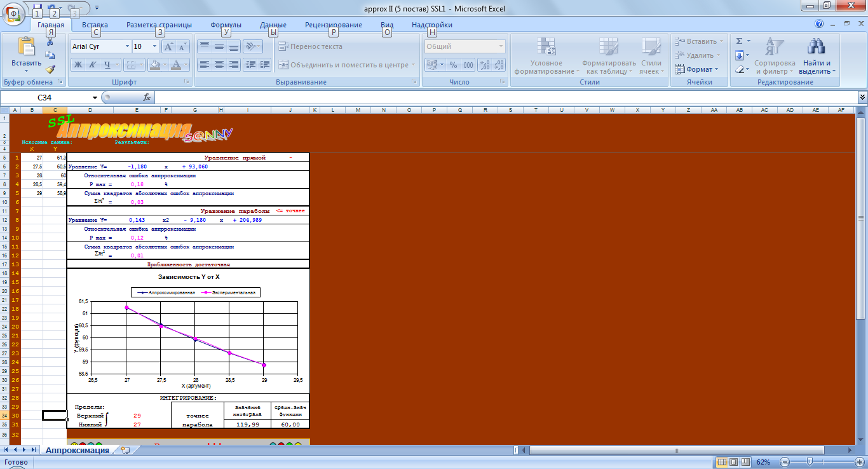
Task: Insert a new worksheet tab icon
Action: point(125,449)
